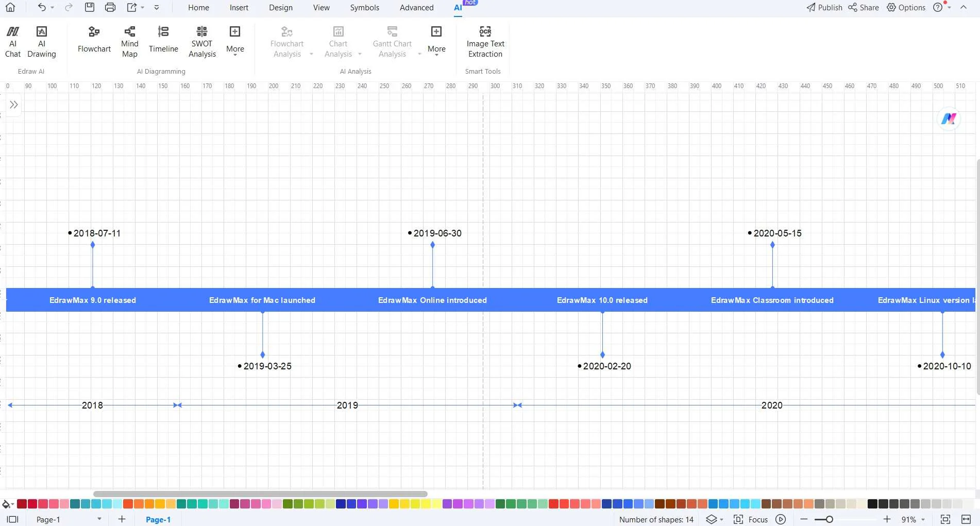Open Gantt Chart Analysis dropdown arrow

(x=419, y=54)
